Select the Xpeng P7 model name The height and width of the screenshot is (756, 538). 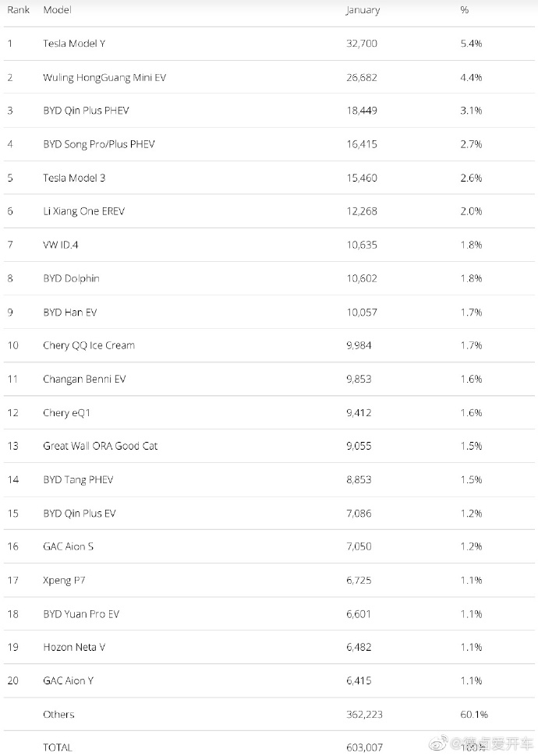tap(65, 580)
